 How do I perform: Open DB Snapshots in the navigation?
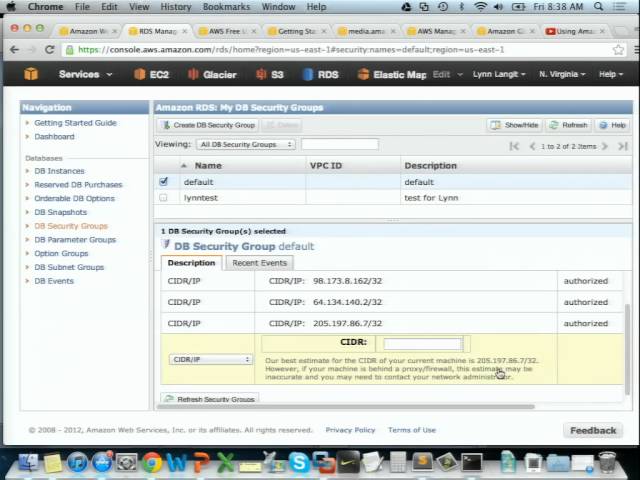tap(60, 212)
